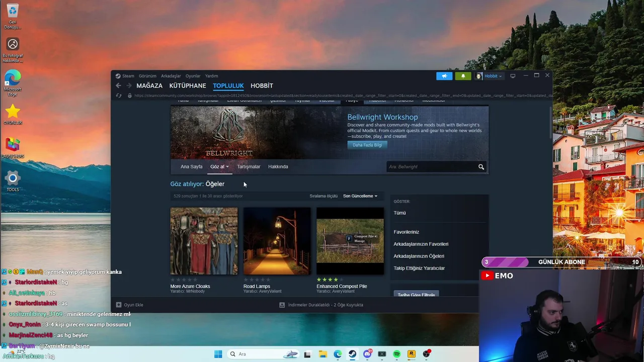Image resolution: width=644 pixels, height=362 pixels.
Task: Click the Steam icon in the taskbar
Action: click(x=352, y=354)
